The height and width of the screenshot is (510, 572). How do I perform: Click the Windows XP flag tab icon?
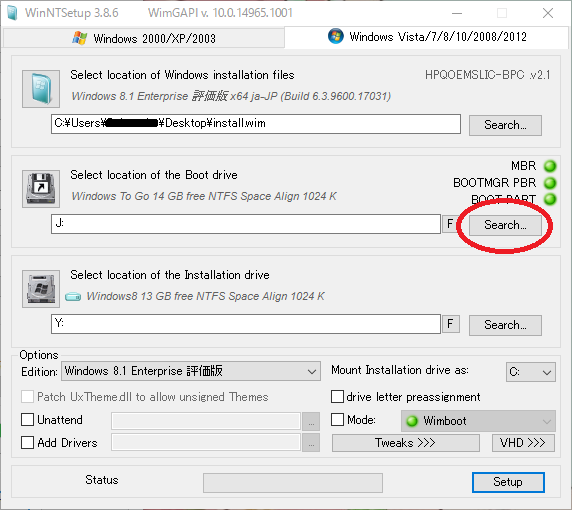(x=80, y=38)
